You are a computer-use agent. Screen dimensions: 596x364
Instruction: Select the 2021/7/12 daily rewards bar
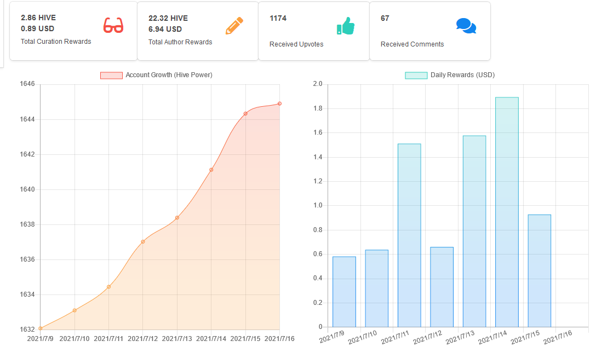click(x=442, y=287)
